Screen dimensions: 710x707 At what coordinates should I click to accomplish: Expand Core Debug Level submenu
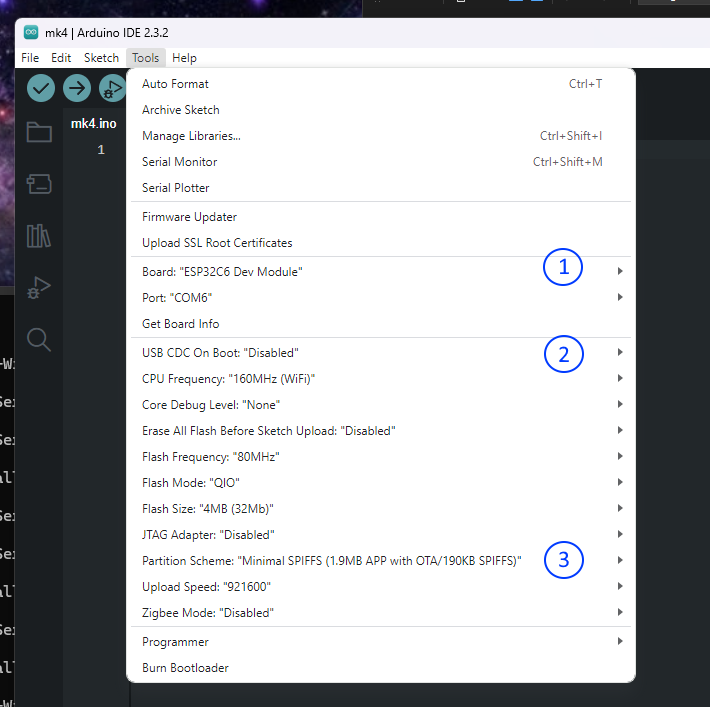[380, 405]
